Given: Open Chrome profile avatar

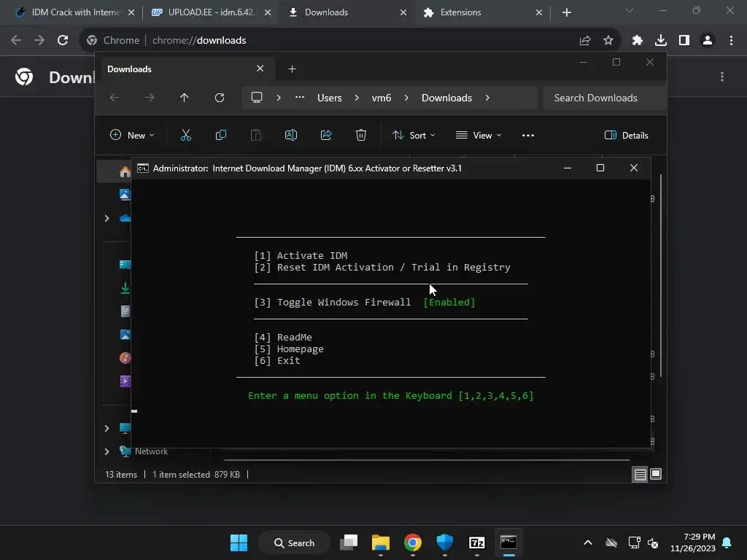Looking at the screenshot, I should tap(708, 41).
